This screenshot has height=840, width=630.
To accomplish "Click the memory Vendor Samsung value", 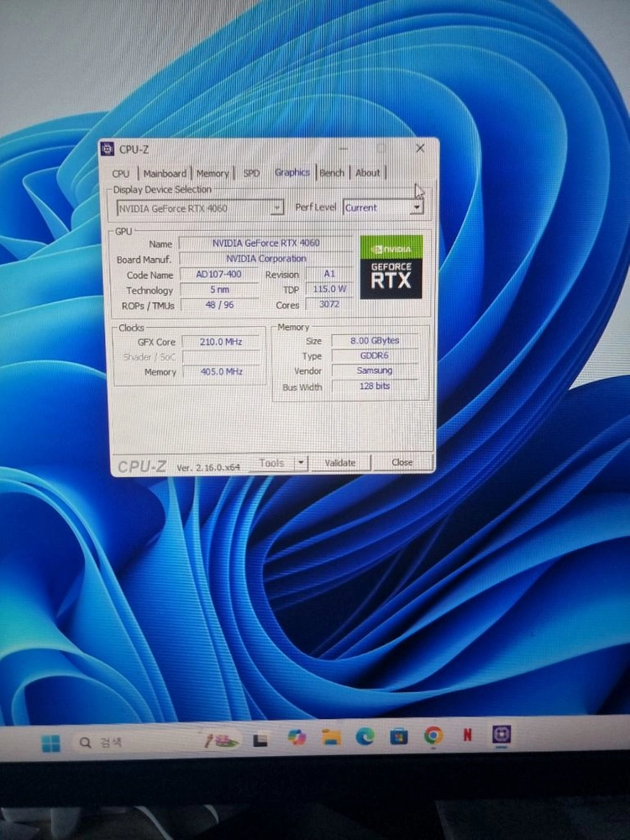I will (375, 370).
